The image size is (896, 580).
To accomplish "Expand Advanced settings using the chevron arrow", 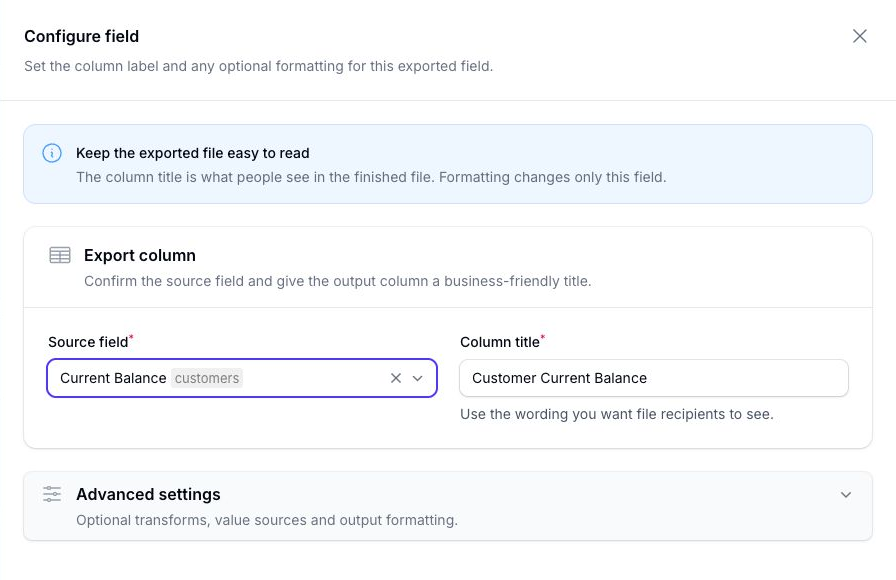I will pyautogui.click(x=846, y=495).
